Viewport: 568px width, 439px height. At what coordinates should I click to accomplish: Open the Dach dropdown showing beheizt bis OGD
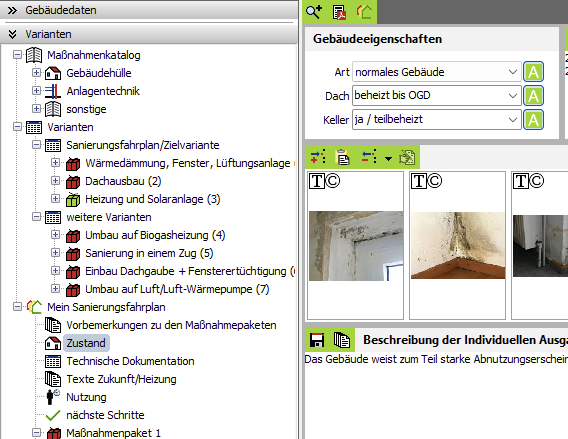click(x=437, y=96)
